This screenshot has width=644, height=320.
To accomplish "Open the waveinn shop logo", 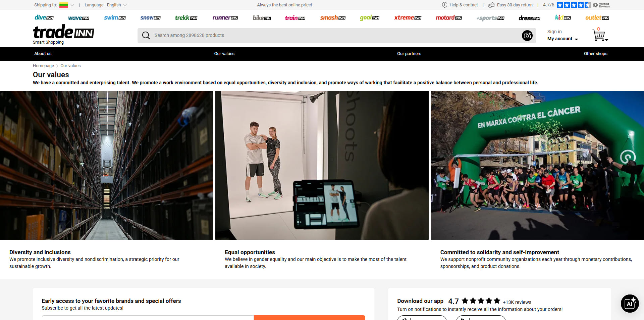I will [78, 18].
